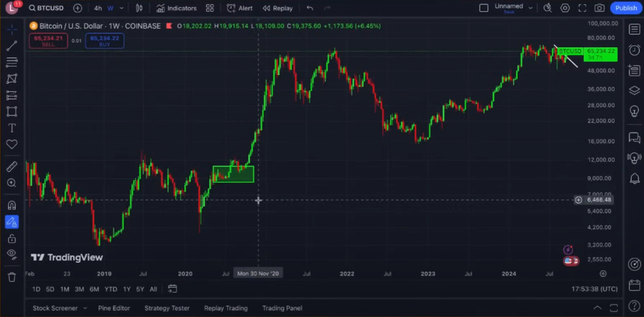Select the patterns drawing tool
644x317 pixels.
point(12,79)
